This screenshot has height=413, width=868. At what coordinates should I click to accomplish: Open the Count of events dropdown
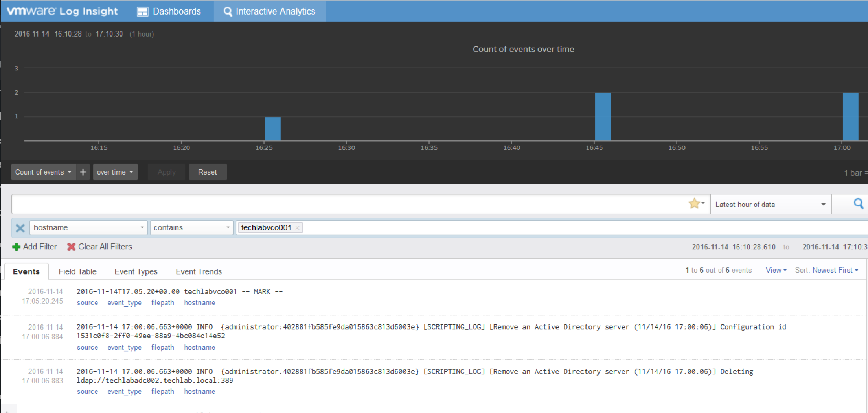click(x=43, y=172)
